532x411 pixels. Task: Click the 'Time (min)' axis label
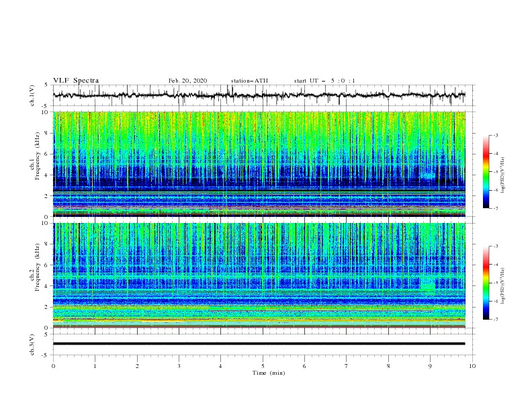click(269, 373)
